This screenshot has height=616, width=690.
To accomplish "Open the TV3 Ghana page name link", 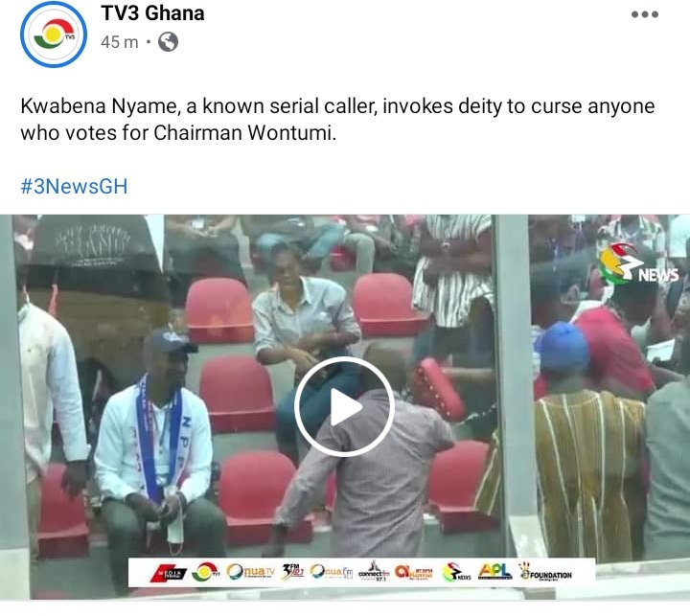I will pyautogui.click(x=152, y=13).
